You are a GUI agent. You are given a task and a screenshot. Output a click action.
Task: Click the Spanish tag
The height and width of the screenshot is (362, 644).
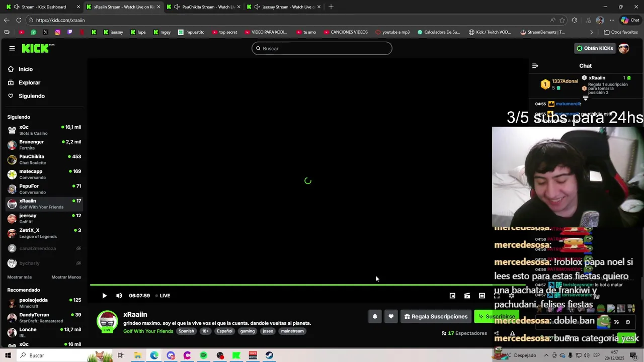click(186, 331)
